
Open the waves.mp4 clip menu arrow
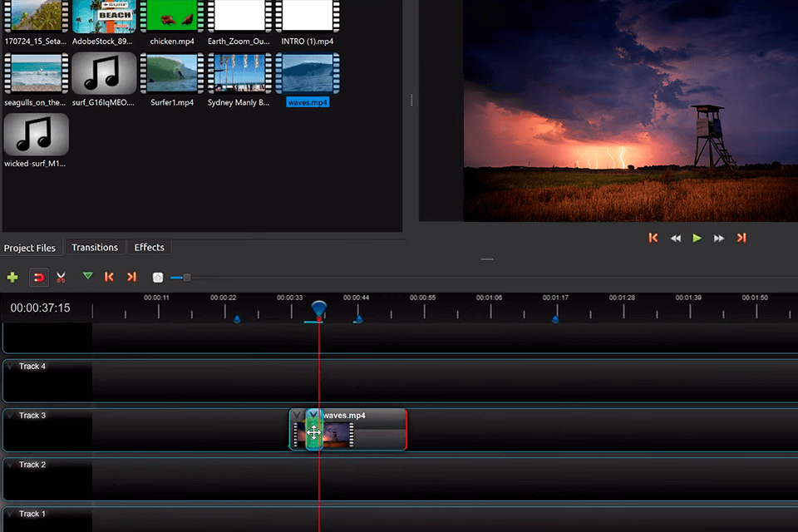(x=297, y=416)
